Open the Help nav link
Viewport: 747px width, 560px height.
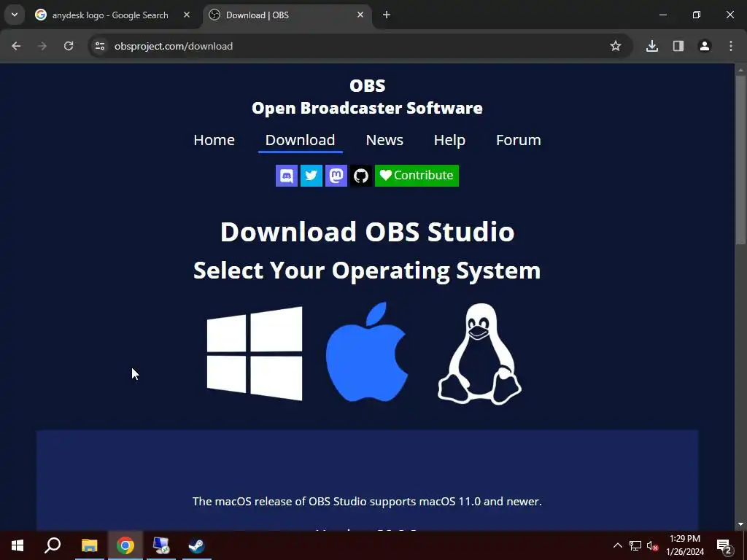point(449,140)
